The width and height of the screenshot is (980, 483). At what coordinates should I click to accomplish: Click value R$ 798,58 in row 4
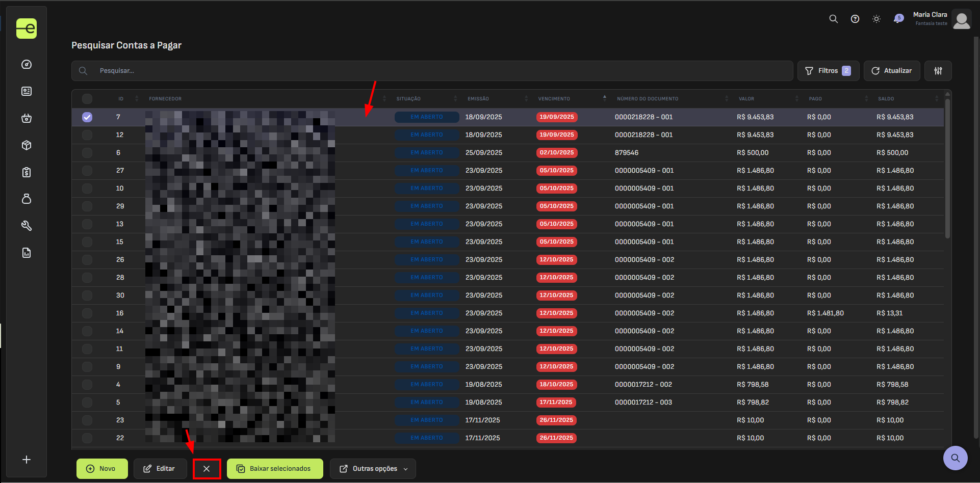point(753,385)
